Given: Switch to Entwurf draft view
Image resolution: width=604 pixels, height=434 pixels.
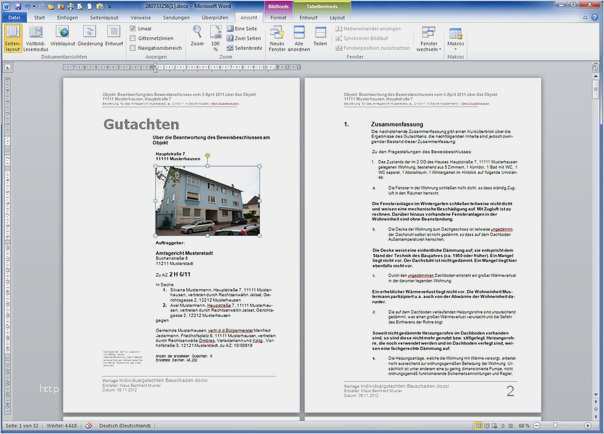Looking at the screenshot, I should point(114,36).
